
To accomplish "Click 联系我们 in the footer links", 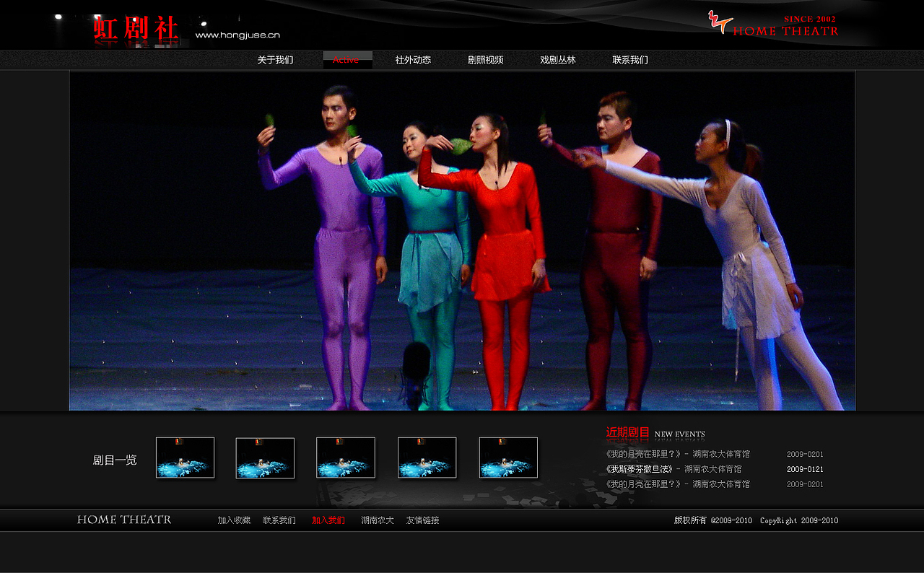I will tap(279, 520).
